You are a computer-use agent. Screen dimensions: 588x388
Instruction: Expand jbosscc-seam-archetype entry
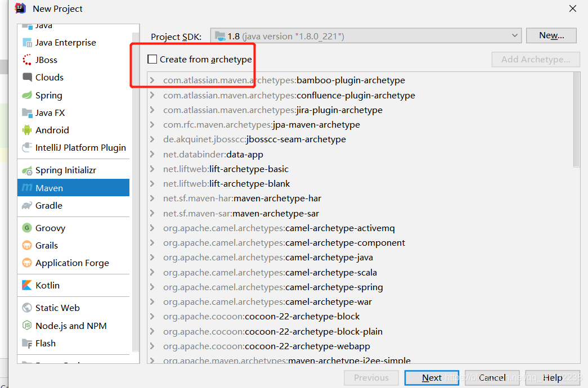(x=152, y=139)
